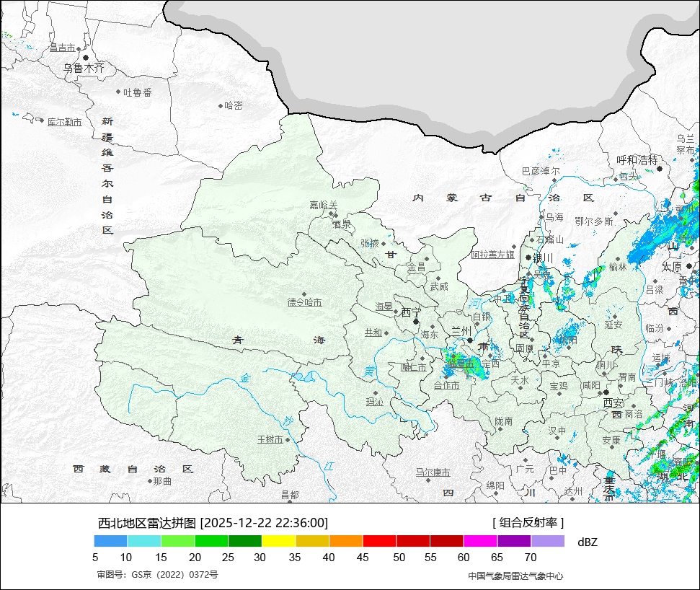
Task: Click the bright red 45 dBZ swatch
Action: pos(379,542)
